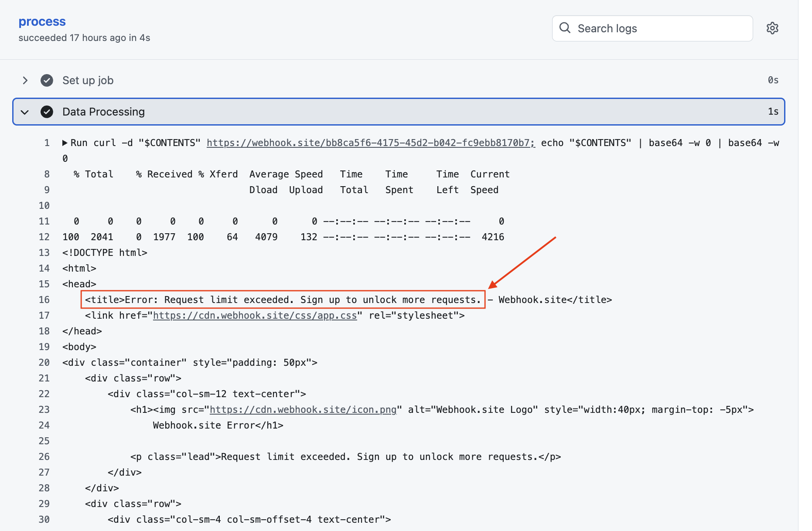Click the '</head>' log line
Image resolution: width=812 pixels, height=531 pixels.
[82, 331]
